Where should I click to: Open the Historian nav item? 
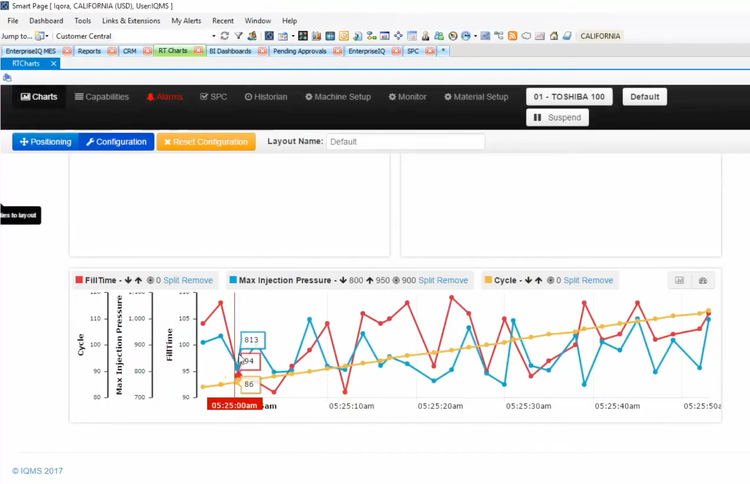point(266,97)
